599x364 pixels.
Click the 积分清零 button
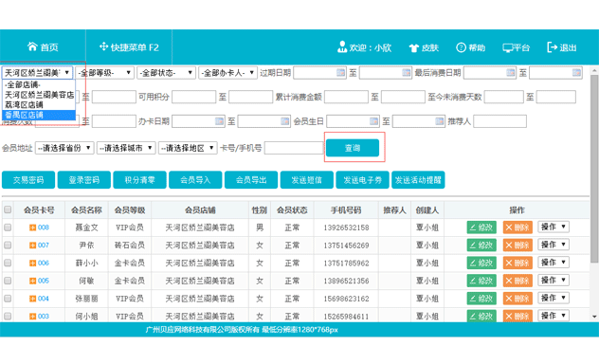coord(139,180)
